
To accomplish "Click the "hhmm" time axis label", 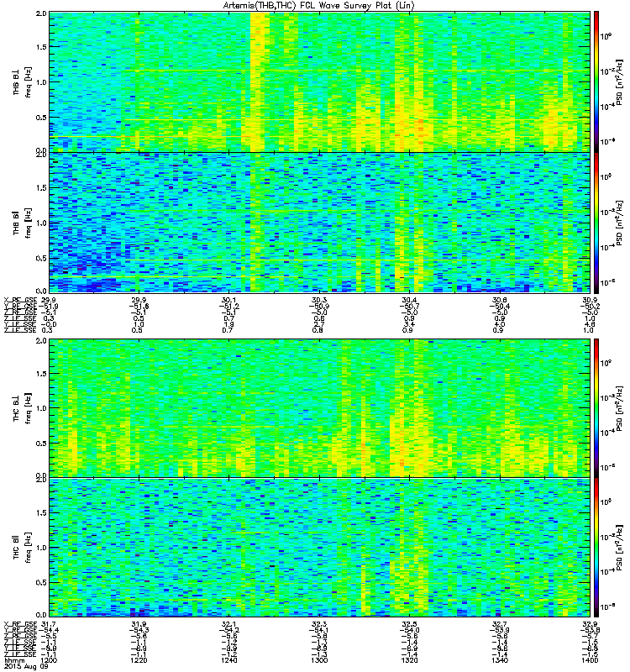I will pyautogui.click(x=14, y=660).
